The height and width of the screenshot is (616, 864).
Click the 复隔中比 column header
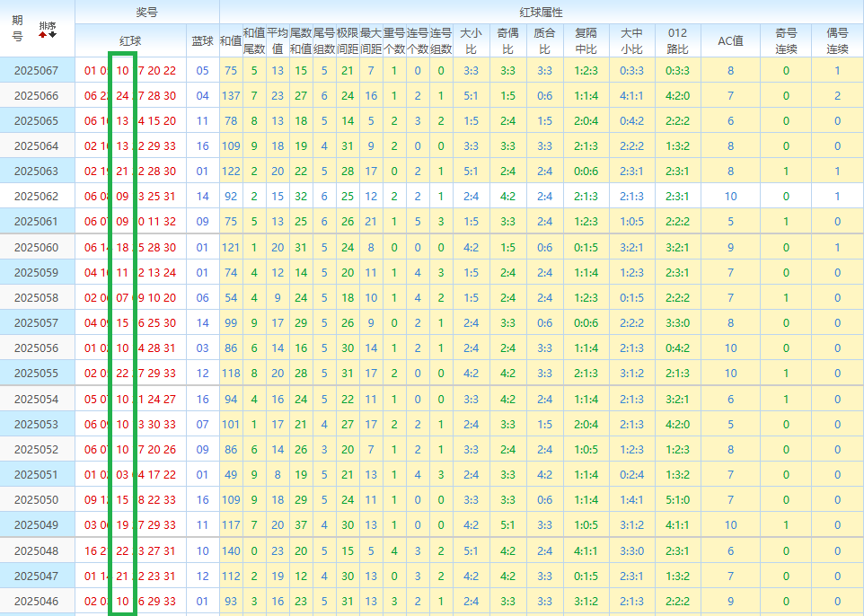point(586,40)
